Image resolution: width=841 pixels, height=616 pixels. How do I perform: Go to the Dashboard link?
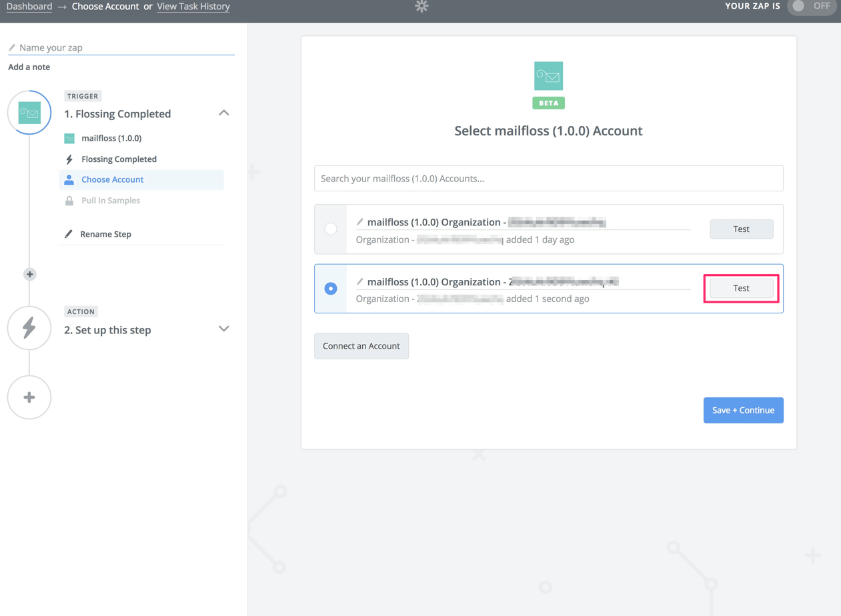pos(29,7)
